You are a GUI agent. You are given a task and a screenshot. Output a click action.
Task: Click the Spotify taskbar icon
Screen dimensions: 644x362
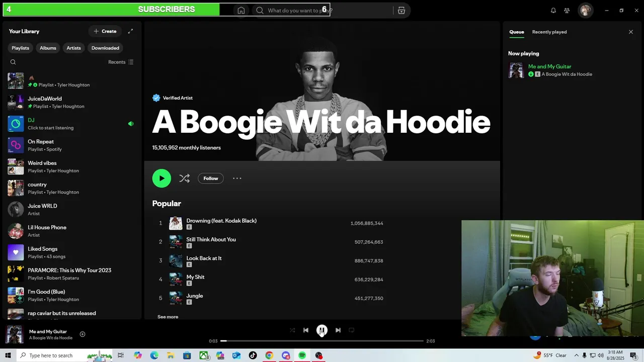pos(302,355)
